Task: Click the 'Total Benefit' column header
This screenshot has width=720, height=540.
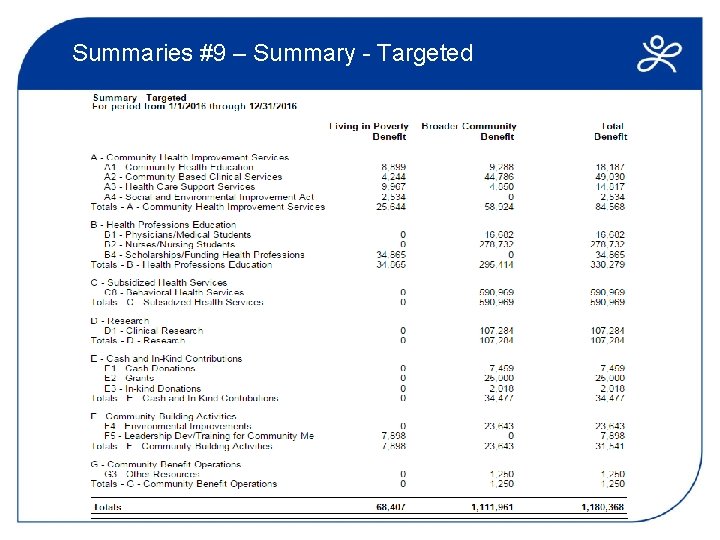Action: pyautogui.click(x=611, y=131)
